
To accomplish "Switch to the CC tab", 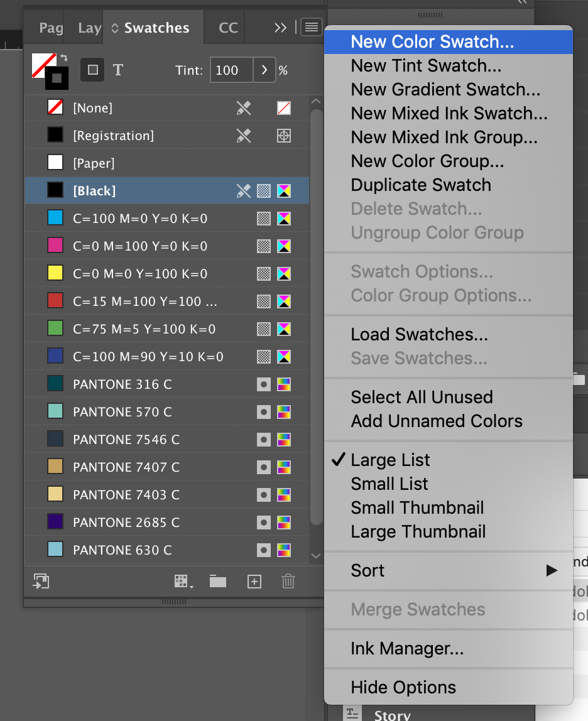I will pyautogui.click(x=228, y=28).
